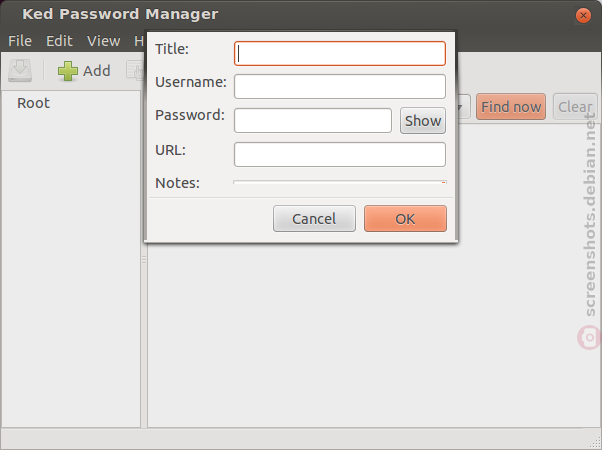Click the Clear search button
The image size is (602, 450).
tap(575, 106)
